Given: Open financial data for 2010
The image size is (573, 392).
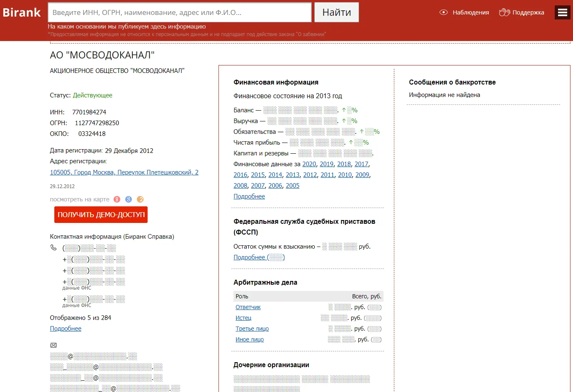Looking at the screenshot, I should [345, 175].
